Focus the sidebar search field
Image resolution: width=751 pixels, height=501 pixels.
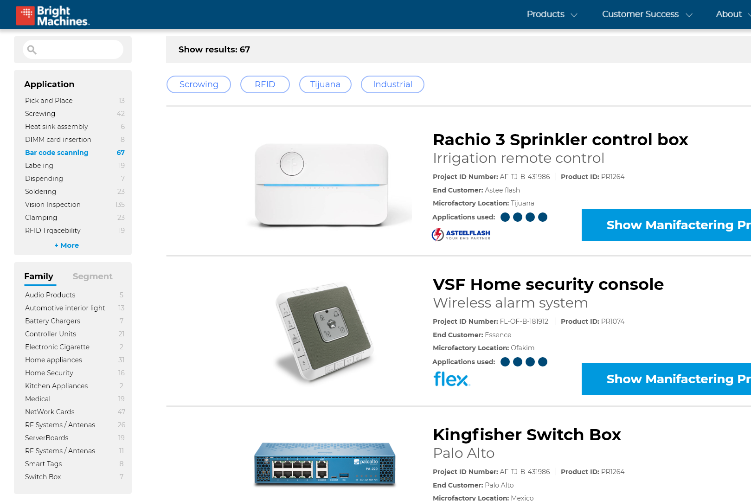[73, 49]
